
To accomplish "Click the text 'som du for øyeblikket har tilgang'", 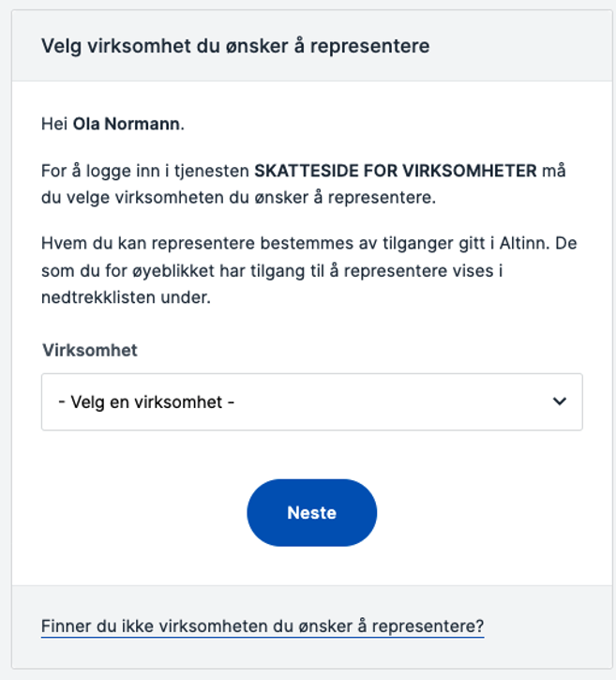I will [167, 270].
